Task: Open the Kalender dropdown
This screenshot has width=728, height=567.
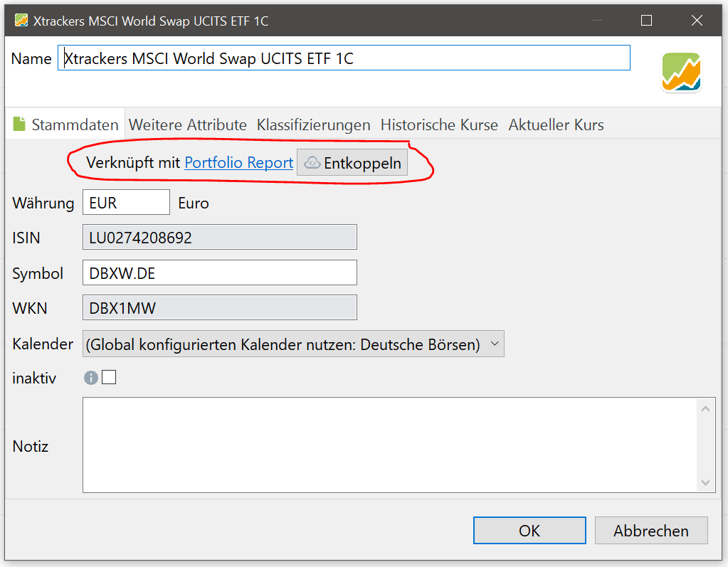Action: click(x=293, y=344)
